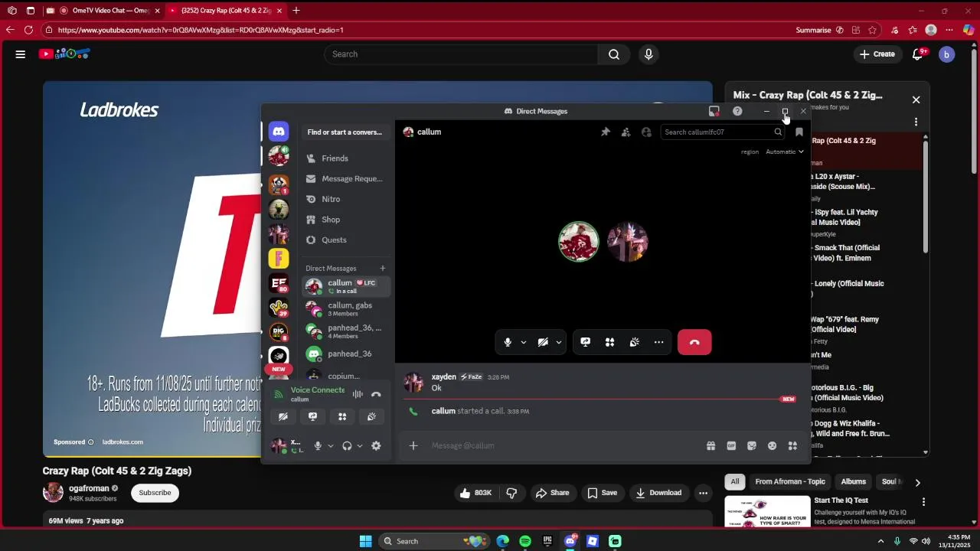The width and height of the screenshot is (980, 551).
Task: Create new DM with plus icon
Action: tap(383, 268)
